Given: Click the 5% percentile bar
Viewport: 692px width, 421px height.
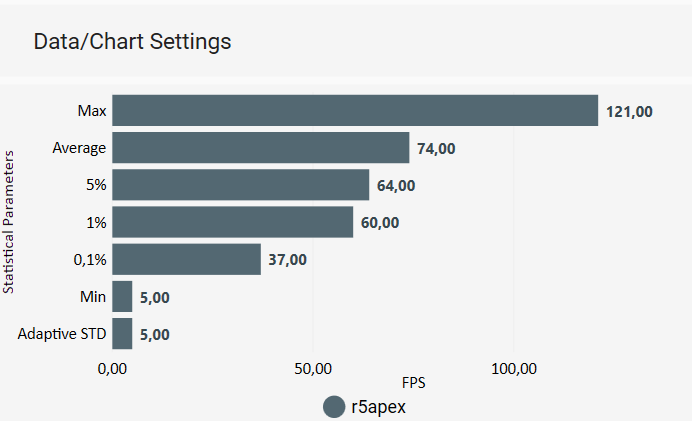Looking at the screenshot, I should click(240, 185).
